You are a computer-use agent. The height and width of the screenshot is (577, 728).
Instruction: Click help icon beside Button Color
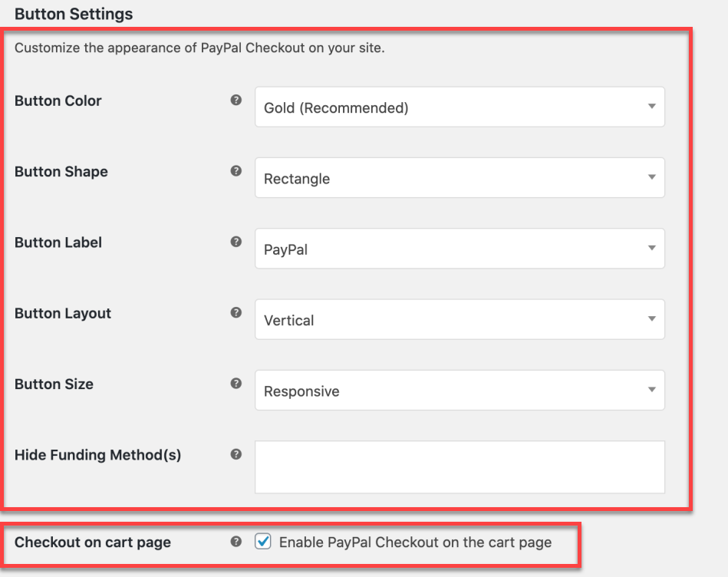pyautogui.click(x=236, y=100)
